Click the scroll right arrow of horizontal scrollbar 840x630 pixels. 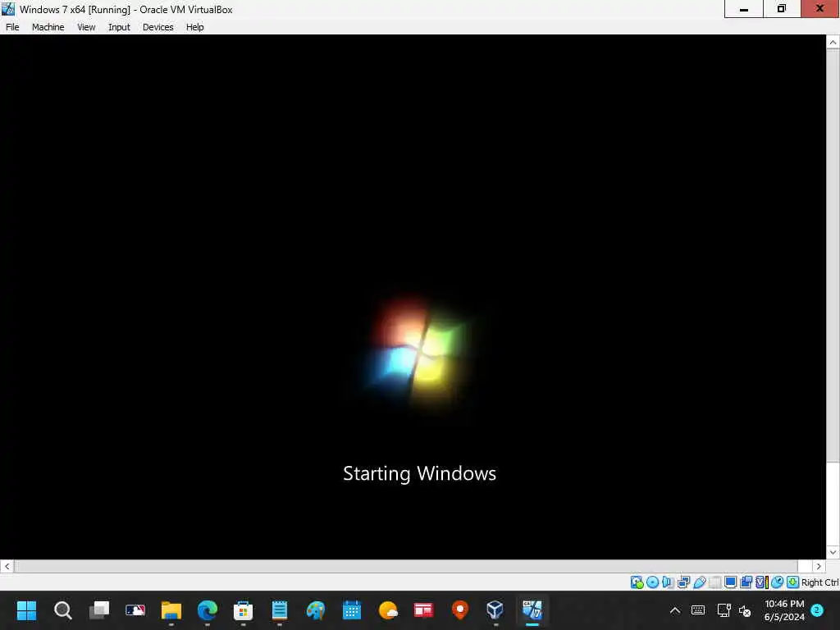click(x=819, y=566)
